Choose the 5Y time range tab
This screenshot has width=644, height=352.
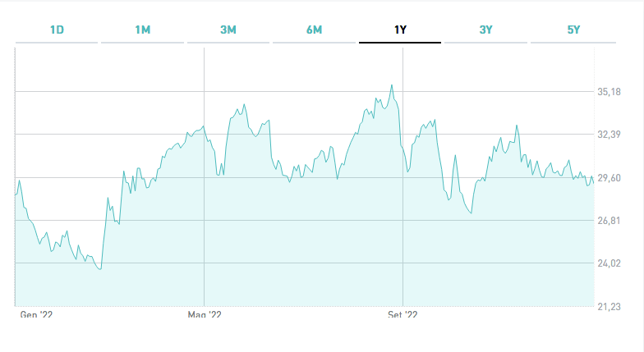(x=573, y=30)
